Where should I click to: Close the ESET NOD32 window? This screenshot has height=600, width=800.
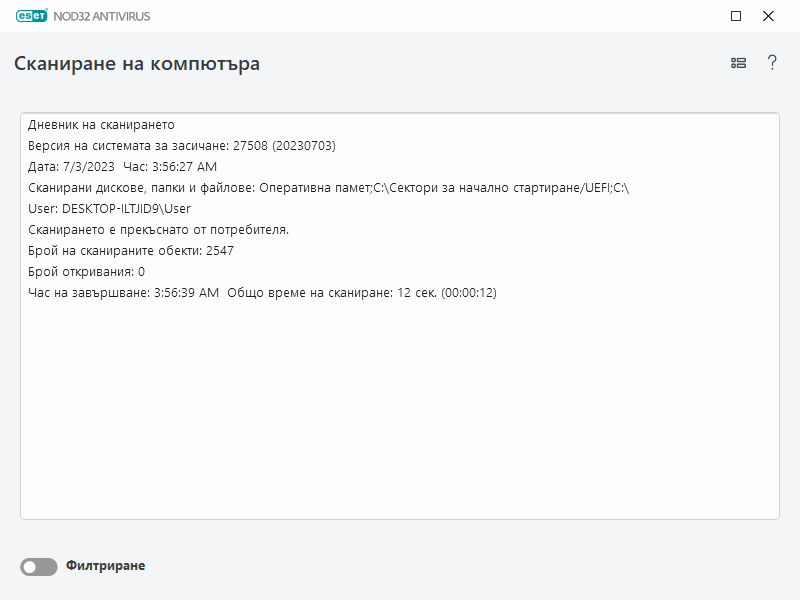coord(768,16)
